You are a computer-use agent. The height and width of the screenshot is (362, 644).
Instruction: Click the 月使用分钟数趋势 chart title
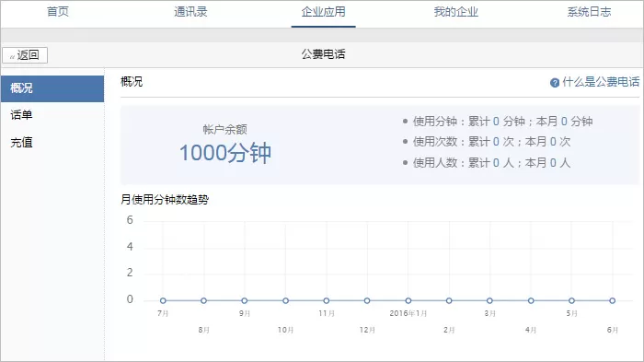(x=165, y=200)
